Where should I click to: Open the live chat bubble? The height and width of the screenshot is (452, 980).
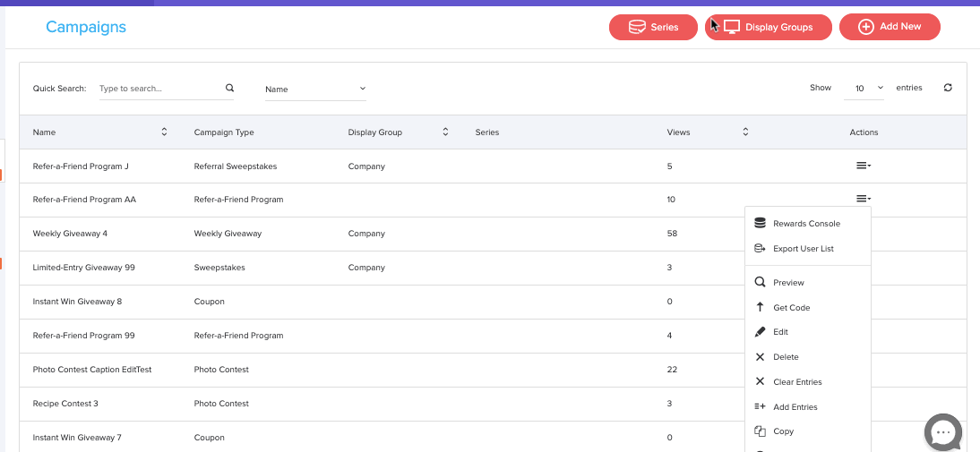[942, 433]
